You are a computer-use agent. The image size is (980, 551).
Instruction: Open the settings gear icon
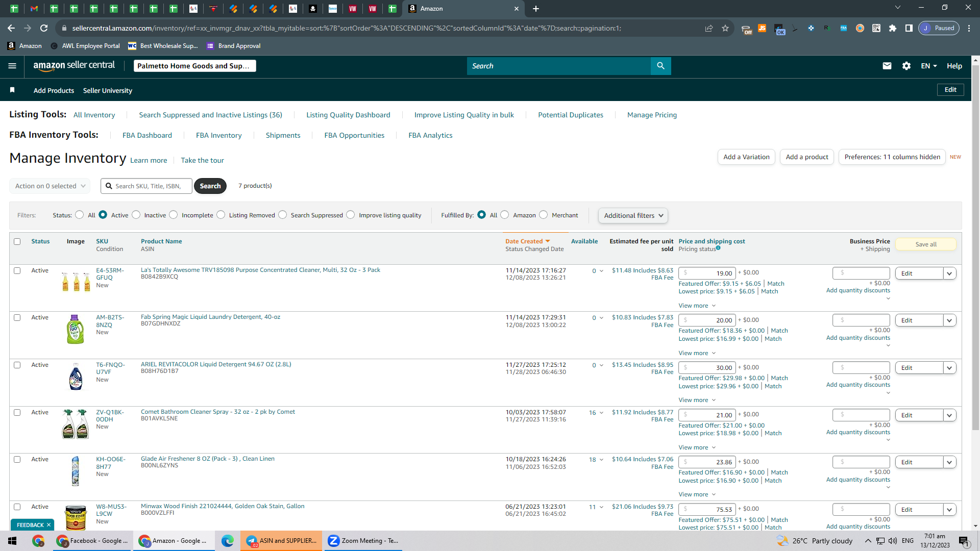tap(906, 66)
